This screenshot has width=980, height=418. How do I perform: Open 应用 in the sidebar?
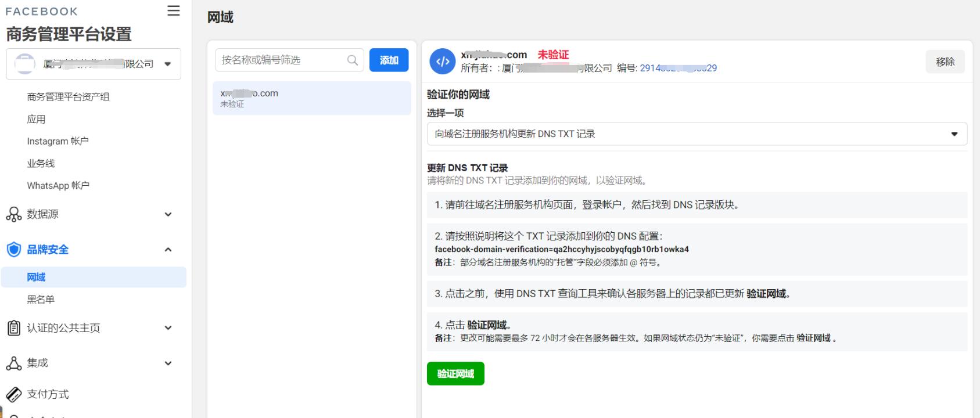(36, 119)
